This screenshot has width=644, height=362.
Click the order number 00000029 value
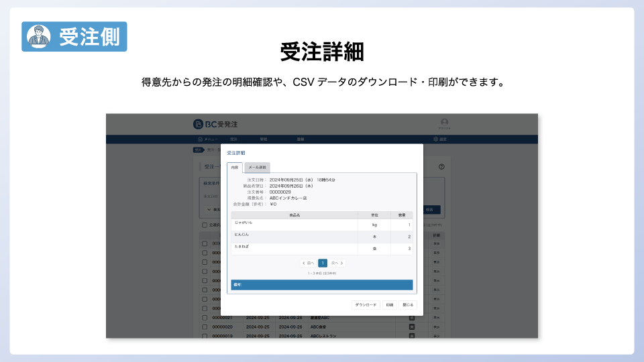point(280,192)
